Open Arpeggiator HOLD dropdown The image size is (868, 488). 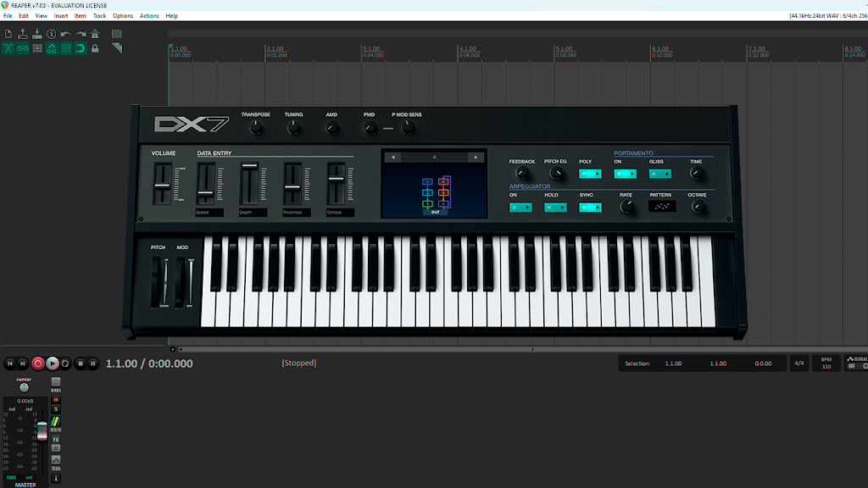555,208
